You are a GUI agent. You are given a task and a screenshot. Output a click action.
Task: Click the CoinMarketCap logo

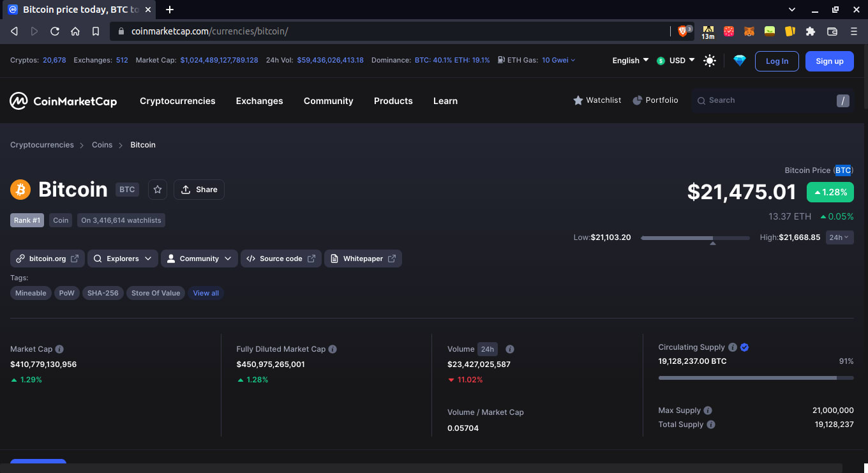click(x=63, y=101)
